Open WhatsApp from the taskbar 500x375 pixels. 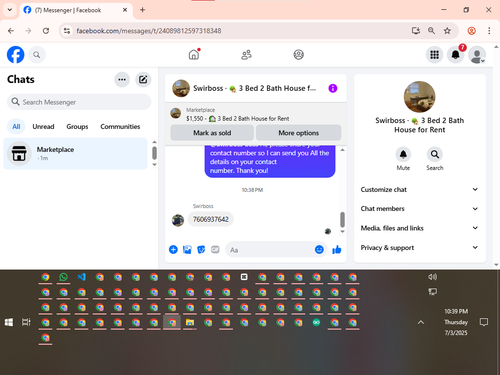pos(63,277)
